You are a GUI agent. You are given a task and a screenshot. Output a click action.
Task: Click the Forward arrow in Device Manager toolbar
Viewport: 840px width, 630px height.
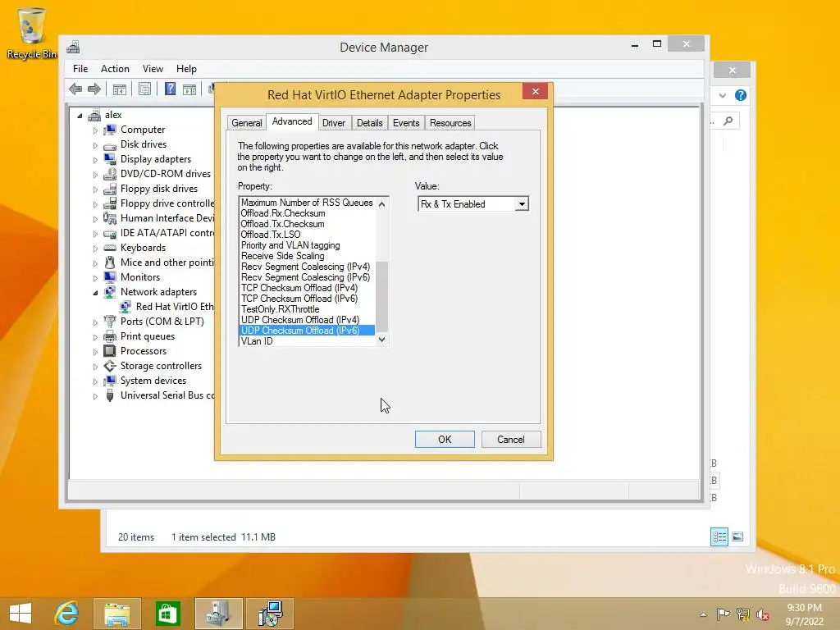[x=94, y=89]
